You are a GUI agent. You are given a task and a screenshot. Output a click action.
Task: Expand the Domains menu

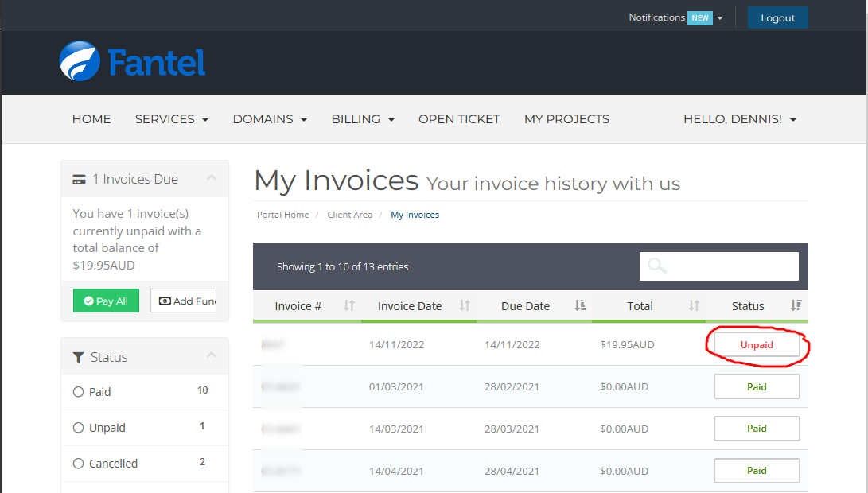click(270, 119)
